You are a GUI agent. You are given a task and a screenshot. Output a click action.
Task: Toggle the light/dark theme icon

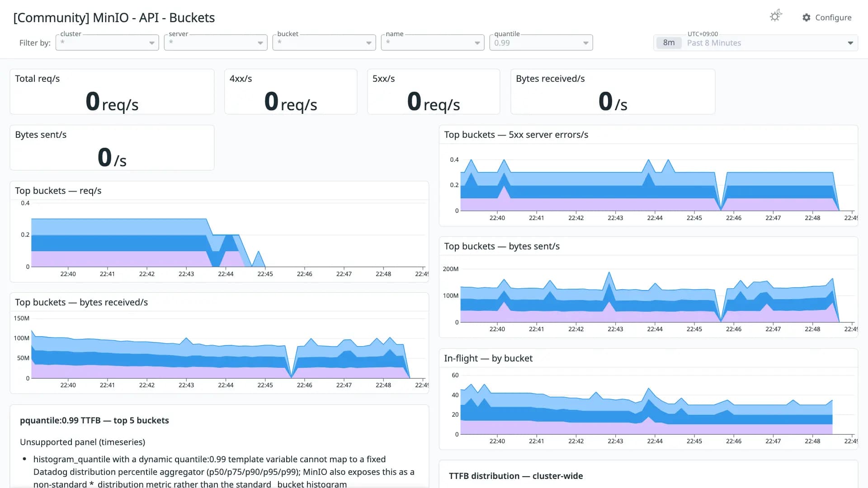776,16
